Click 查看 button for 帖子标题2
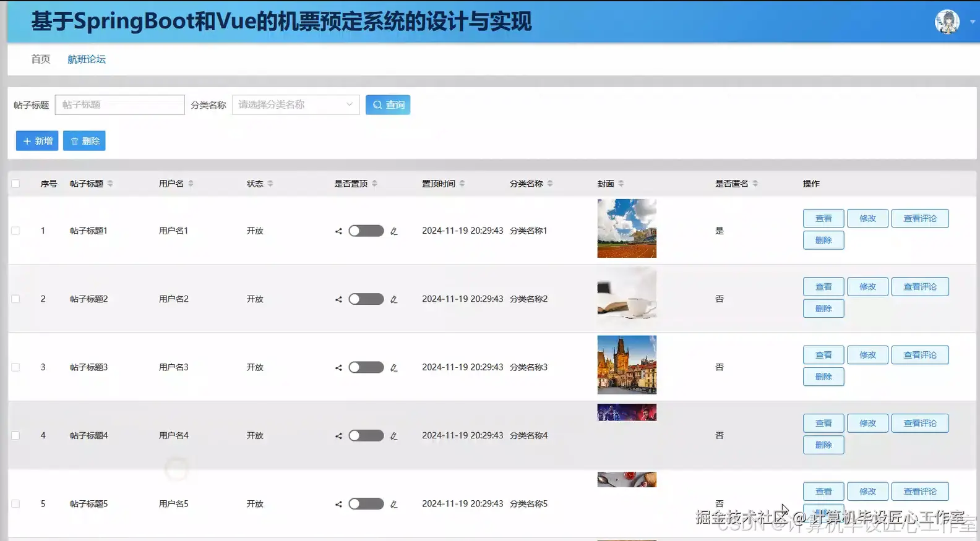 coord(823,287)
